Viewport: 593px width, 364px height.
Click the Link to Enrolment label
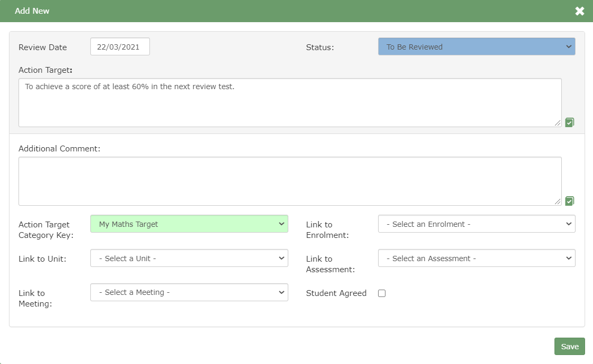pyautogui.click(x=327, y=230)
